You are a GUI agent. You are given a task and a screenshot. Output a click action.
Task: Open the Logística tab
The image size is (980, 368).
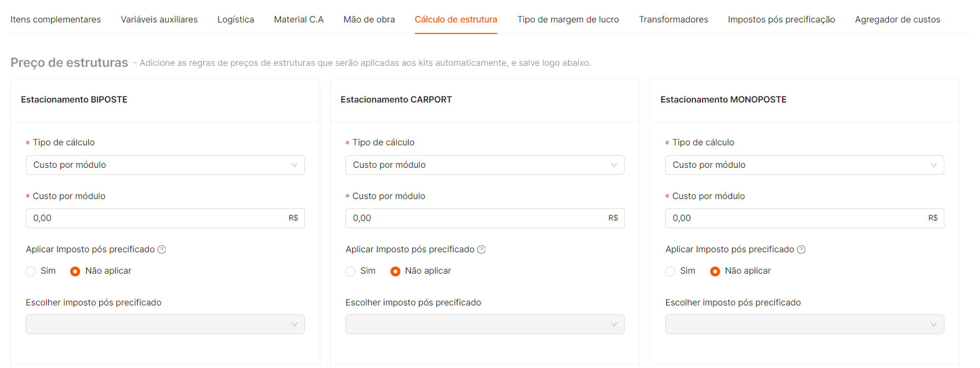[236, 20]
